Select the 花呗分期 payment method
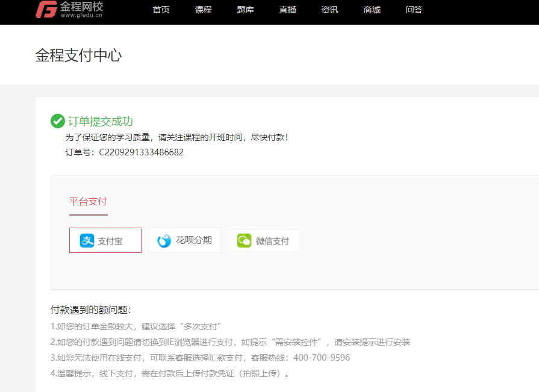Image resolution: width=539 pixels, height=392 pixels. coord(185,241)
